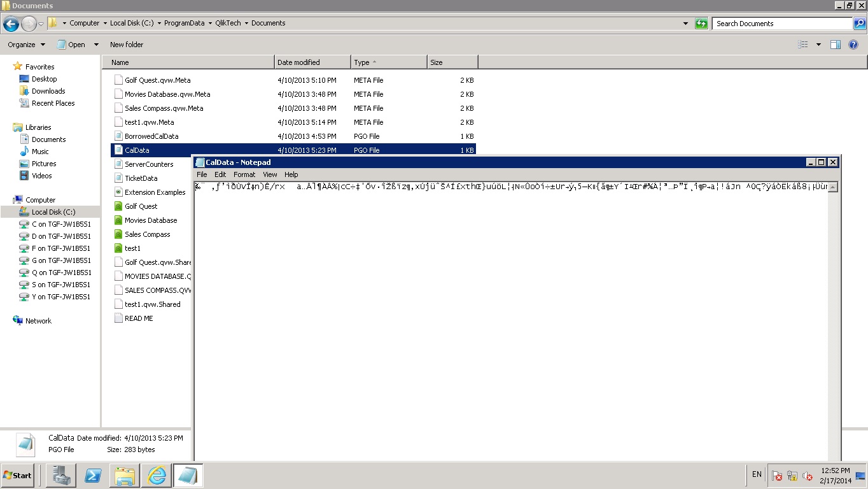Screen dimensions: 868x489
Task: Toggle the preview pane icon in Explorer
Action: [x=836, y=45]
